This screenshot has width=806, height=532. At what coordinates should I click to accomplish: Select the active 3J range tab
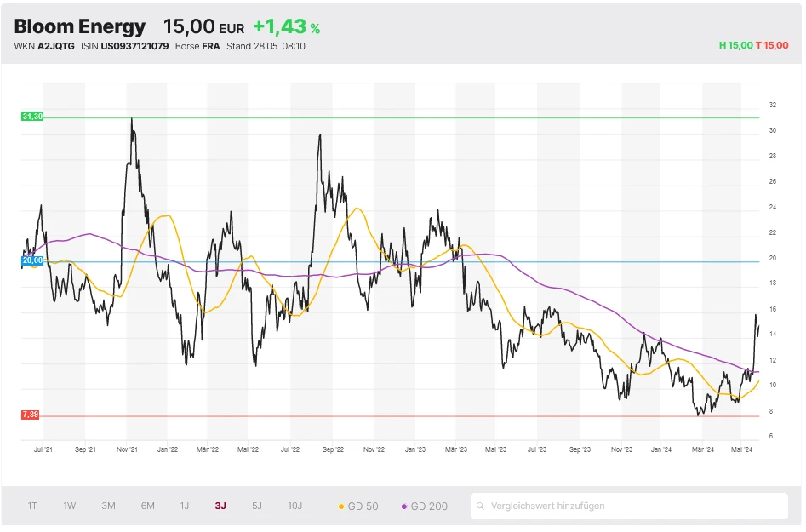[x=220, y=506]
